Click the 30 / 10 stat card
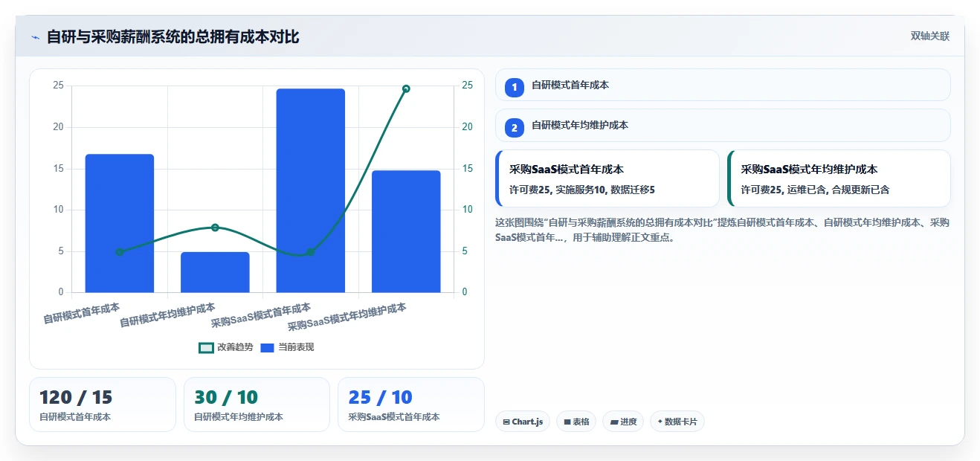 (257, 404)
